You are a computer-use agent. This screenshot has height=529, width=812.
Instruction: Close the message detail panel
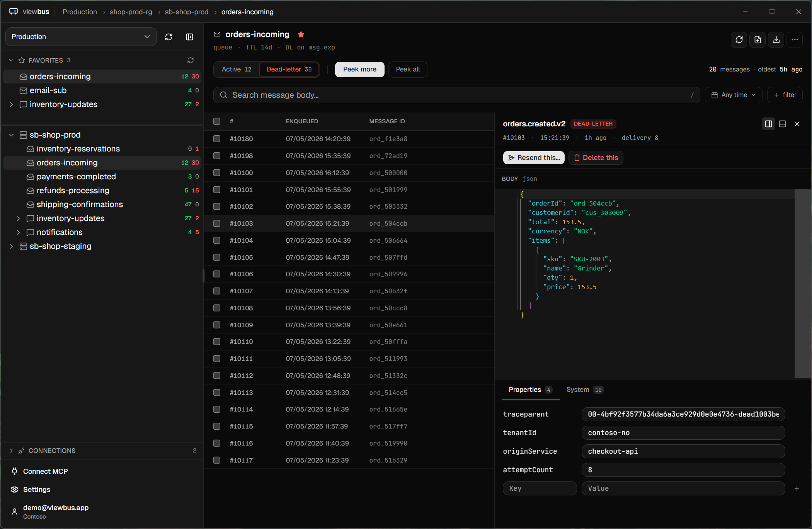(x=797, y=124)
